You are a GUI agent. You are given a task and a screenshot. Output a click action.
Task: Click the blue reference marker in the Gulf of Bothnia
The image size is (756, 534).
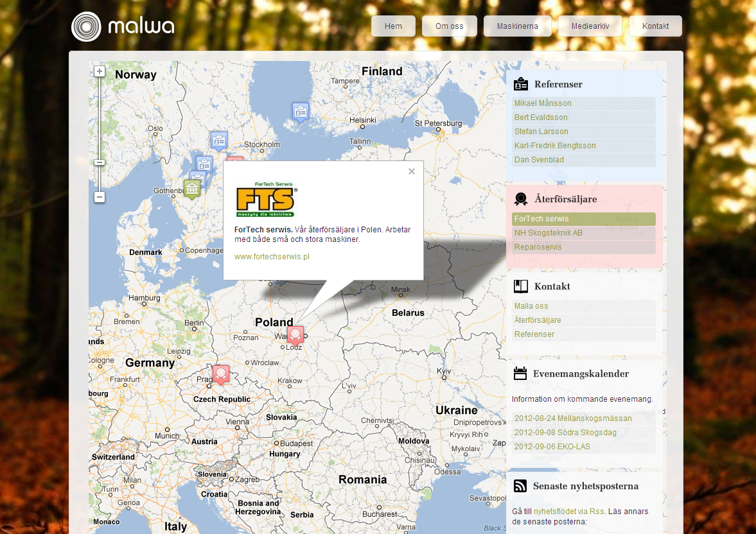click(x=301, y=112)
